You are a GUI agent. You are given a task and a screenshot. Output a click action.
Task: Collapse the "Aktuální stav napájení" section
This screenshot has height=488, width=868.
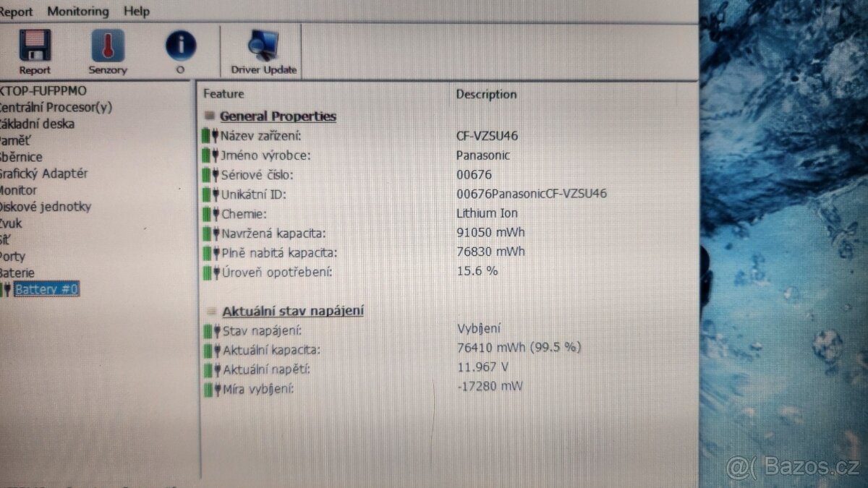(x=211, y=309)
